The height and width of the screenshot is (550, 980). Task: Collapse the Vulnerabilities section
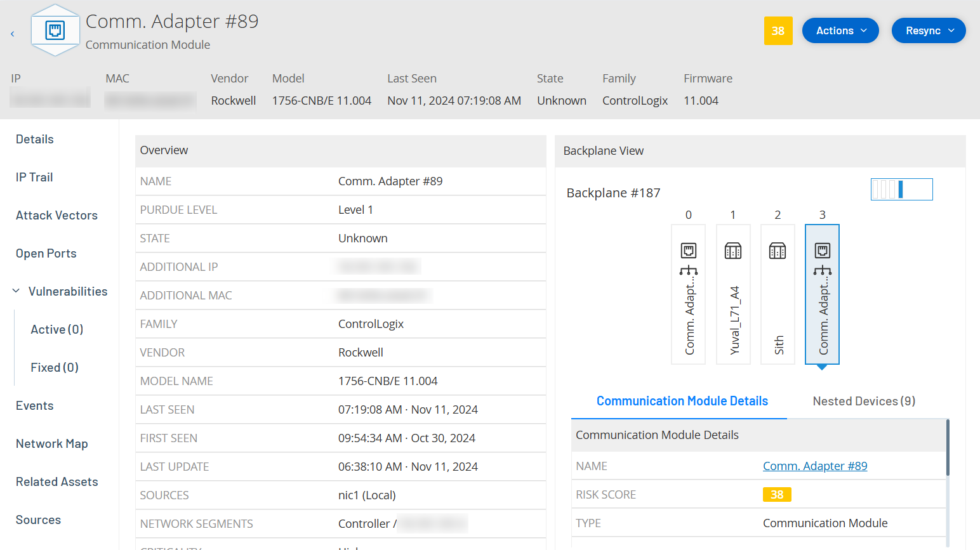[17, 291]
